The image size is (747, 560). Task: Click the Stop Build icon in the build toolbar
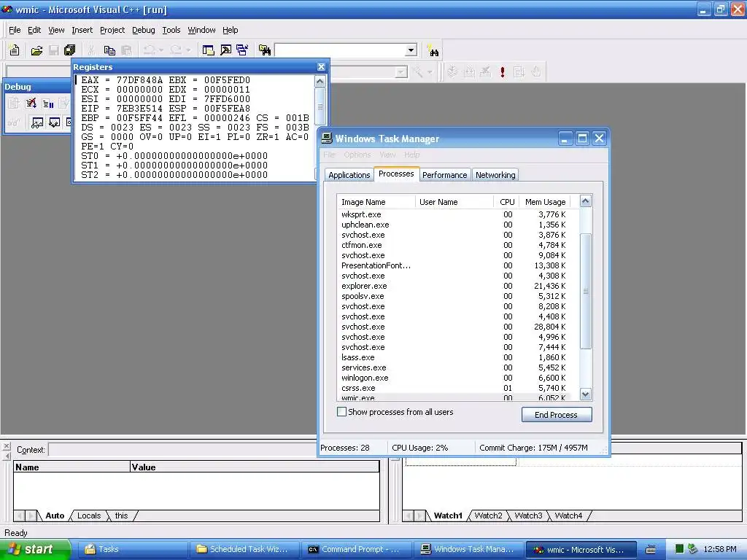click(485, 72)
